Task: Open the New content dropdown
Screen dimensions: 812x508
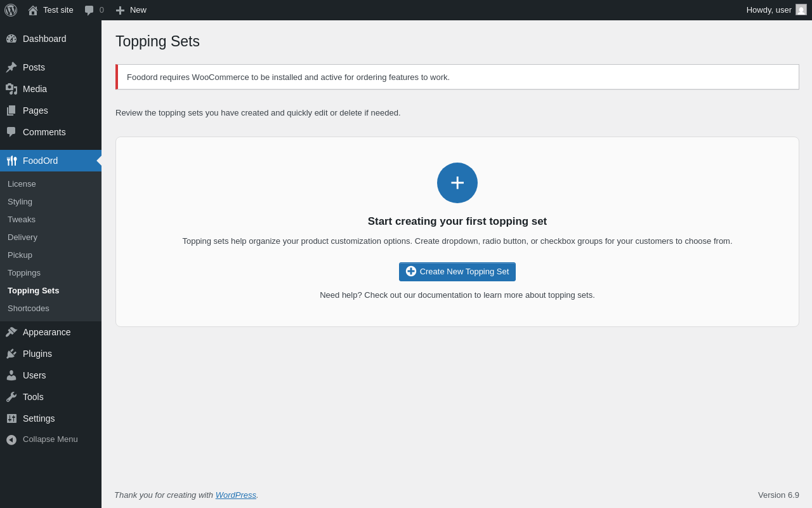Action: [x=131, y=10]
